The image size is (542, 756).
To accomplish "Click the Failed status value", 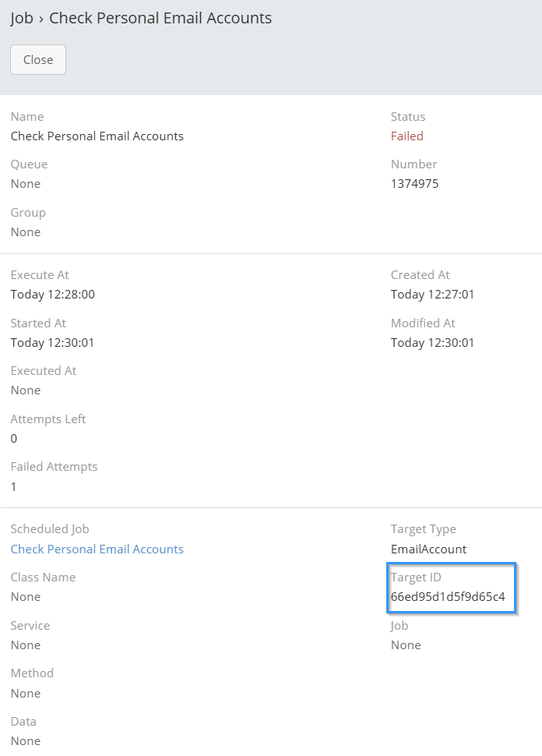I will tap(406, 136).
